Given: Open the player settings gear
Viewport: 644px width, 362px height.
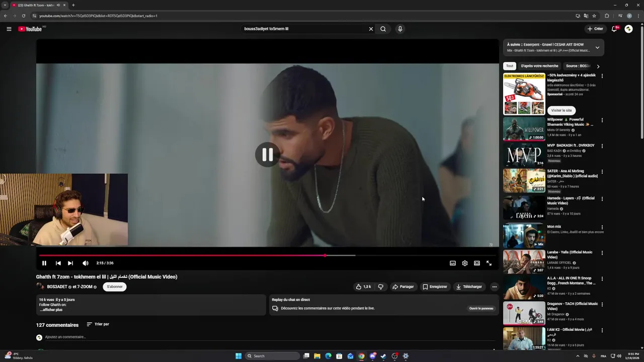Looking at the screenshot, I should click(465, 263).
